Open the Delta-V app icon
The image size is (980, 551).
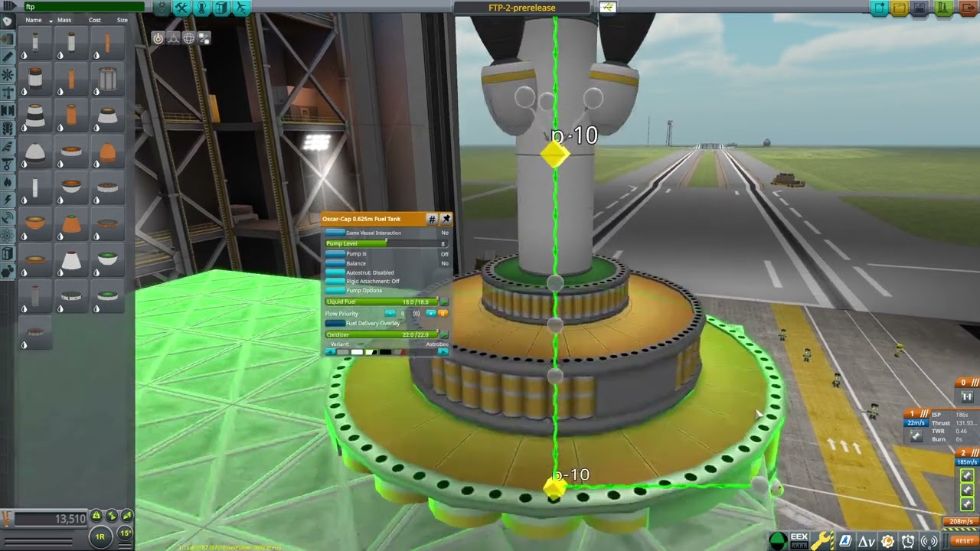(867, 541)
